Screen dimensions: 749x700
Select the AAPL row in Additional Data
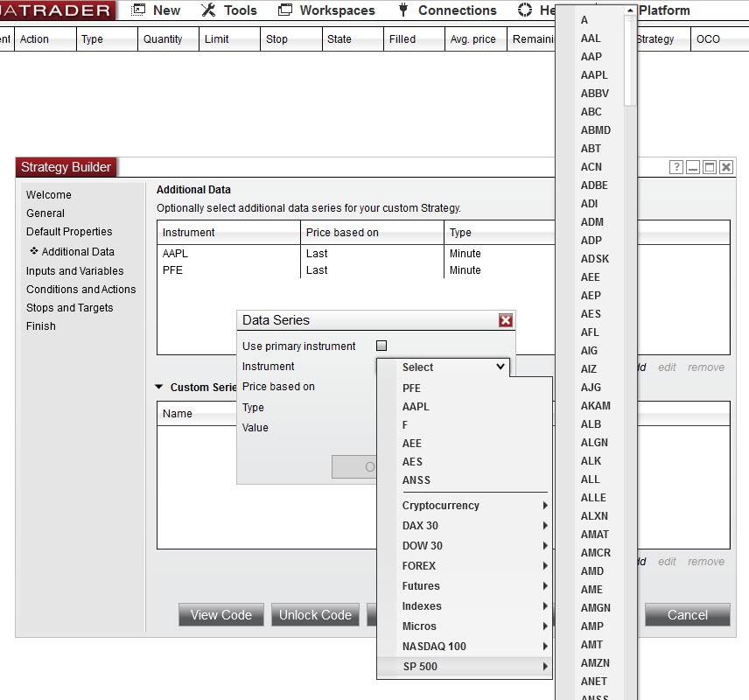356,253
